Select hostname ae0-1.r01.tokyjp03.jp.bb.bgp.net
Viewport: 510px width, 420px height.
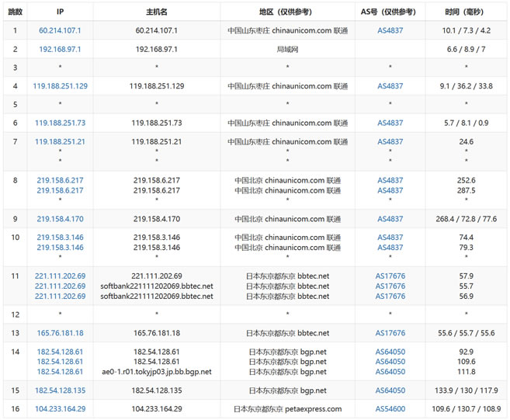(157, 372)
